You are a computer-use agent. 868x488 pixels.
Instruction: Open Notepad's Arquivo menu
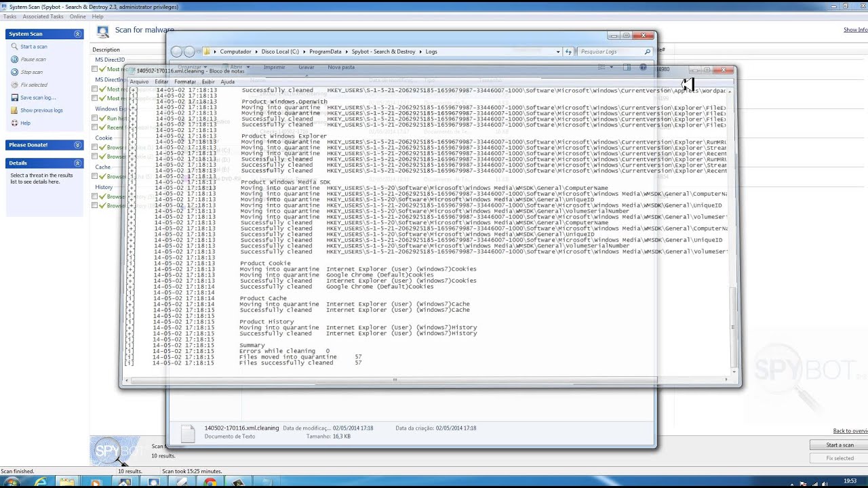coord(139,82)
